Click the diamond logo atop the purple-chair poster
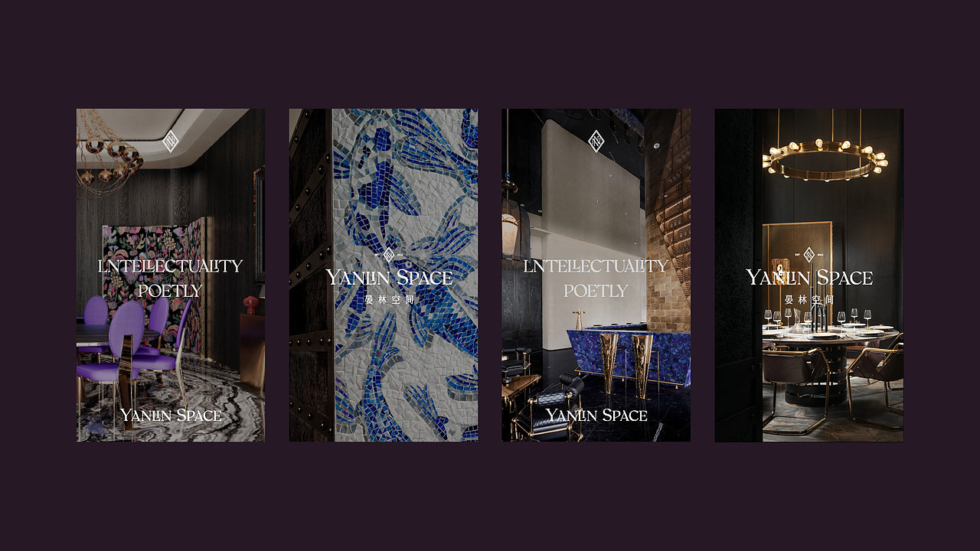 pyautogui.click(x=171, y=142)
